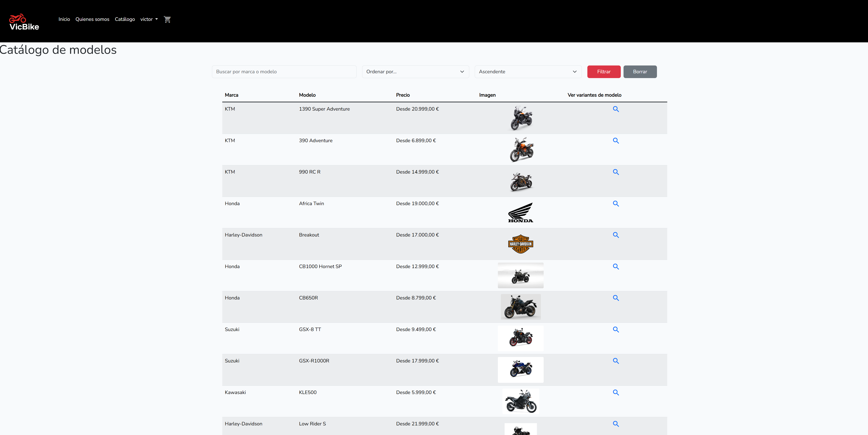Click the '1390 Super Adventure' model name

coord(324,109)
